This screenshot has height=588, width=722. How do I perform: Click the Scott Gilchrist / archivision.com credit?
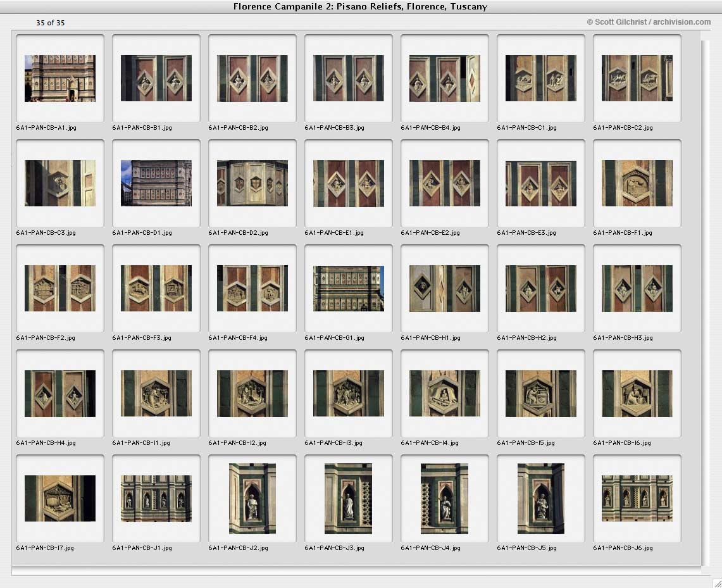point(649,22)
